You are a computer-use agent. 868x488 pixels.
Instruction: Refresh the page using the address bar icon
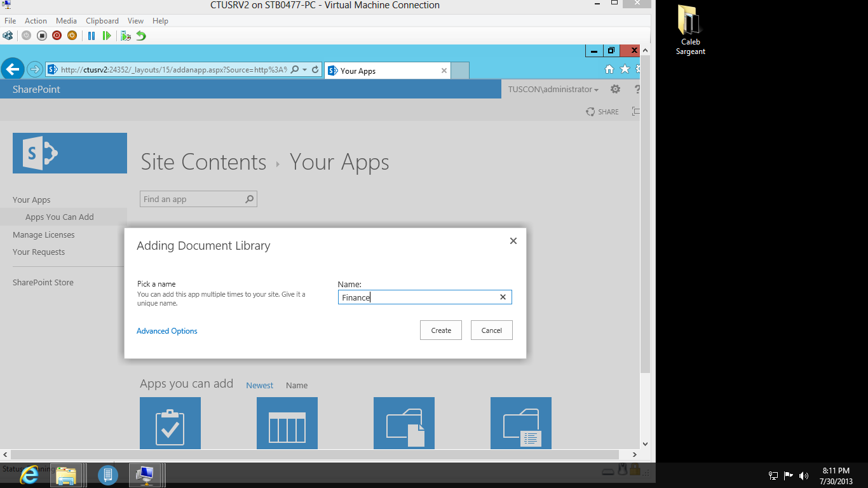coord(315,70)
